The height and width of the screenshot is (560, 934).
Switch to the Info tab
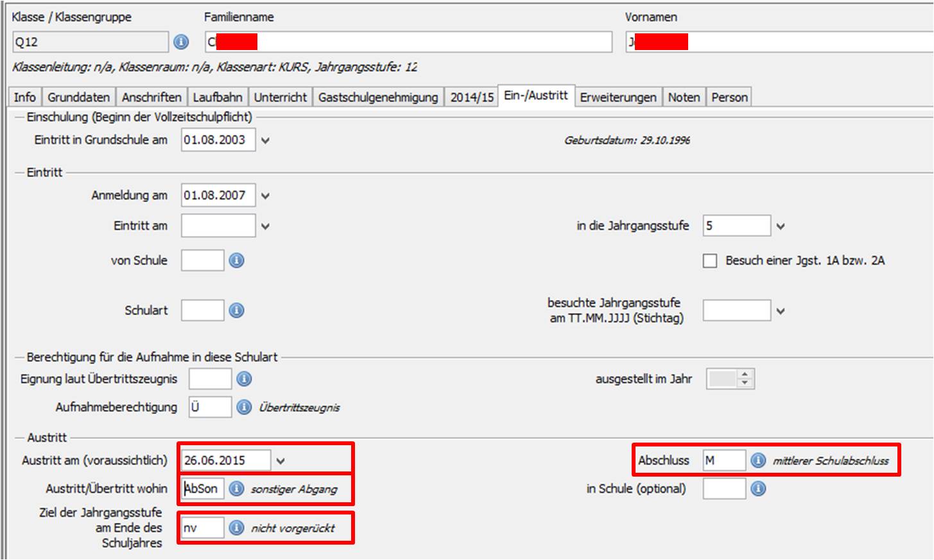(x=25, y=97)
